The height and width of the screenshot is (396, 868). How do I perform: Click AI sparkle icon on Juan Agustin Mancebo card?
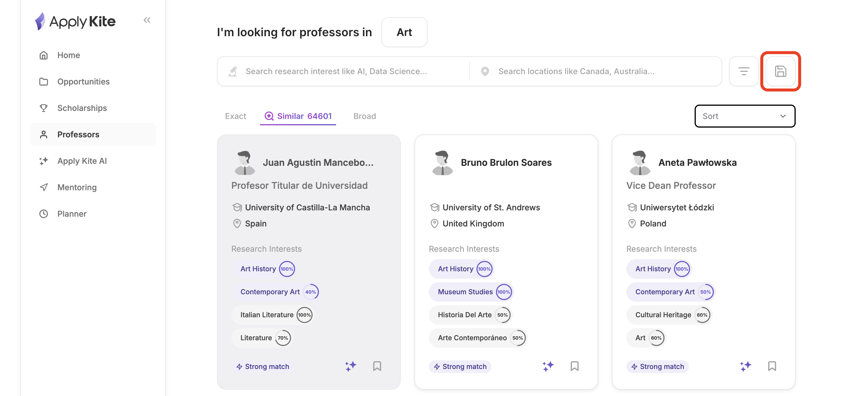click(x=350, y=366)
